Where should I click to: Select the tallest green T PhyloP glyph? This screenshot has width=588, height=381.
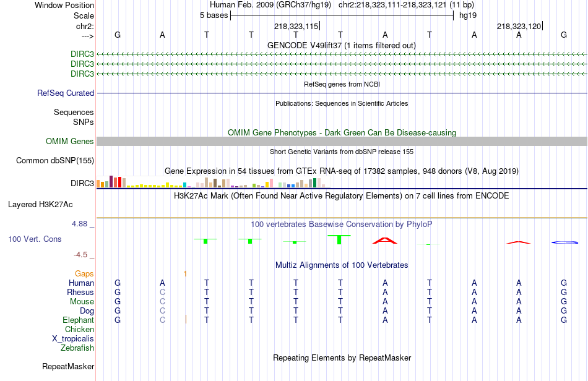[339, 240]
